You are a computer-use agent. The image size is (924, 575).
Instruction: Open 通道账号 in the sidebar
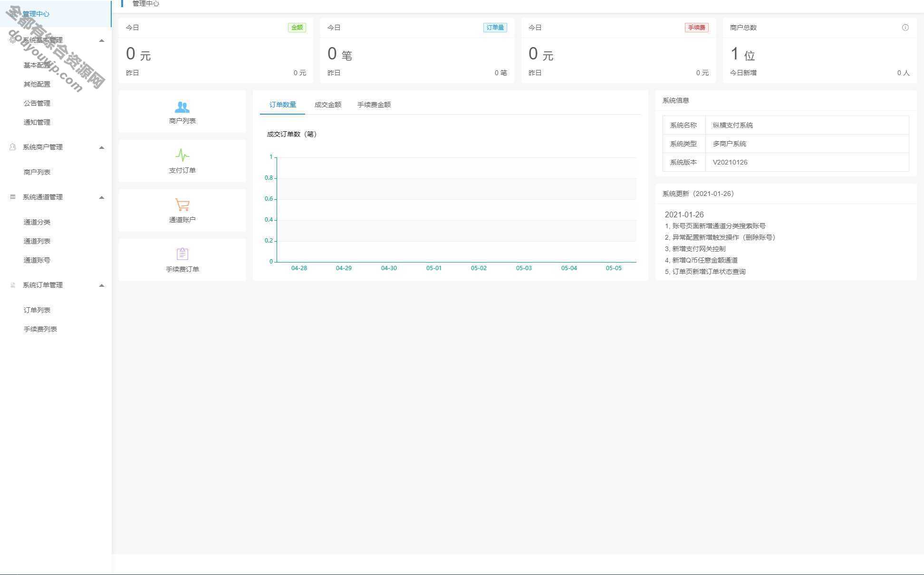[x=37, y=260]
